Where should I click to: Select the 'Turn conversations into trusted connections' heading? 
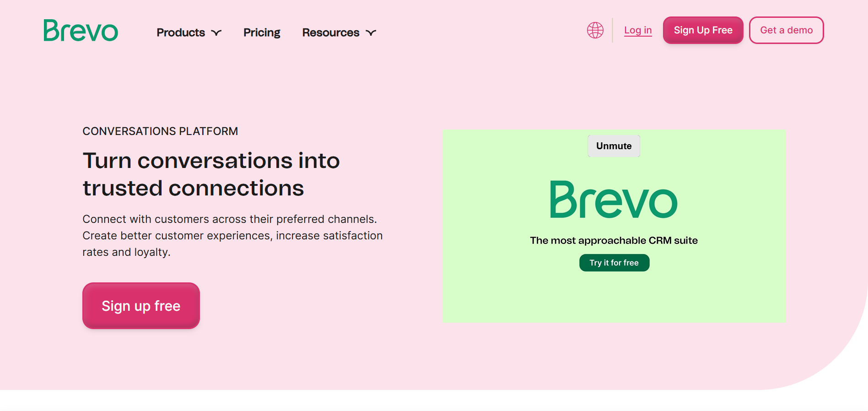point(211,174)
